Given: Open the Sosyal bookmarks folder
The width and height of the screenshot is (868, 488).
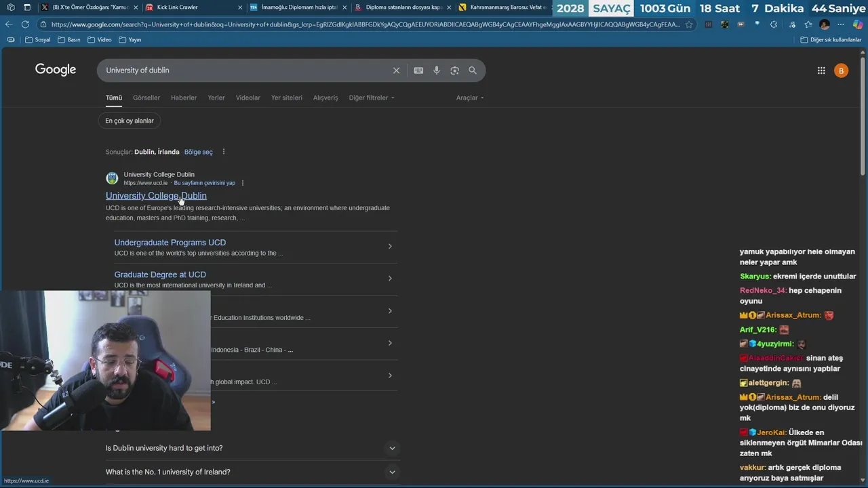Looking at the screenshot, I should [x=38, y=40].
